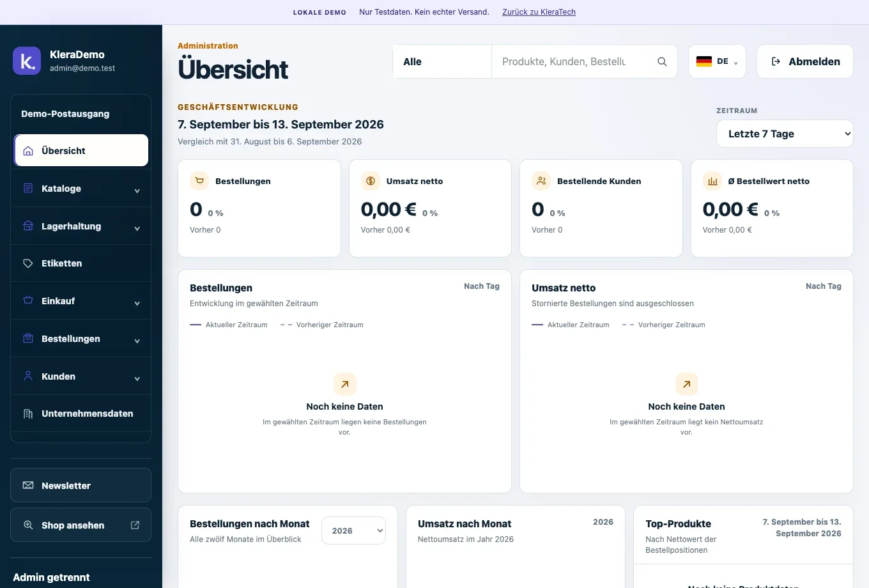Select Übersicht in the sidebar

click(81, 150)
